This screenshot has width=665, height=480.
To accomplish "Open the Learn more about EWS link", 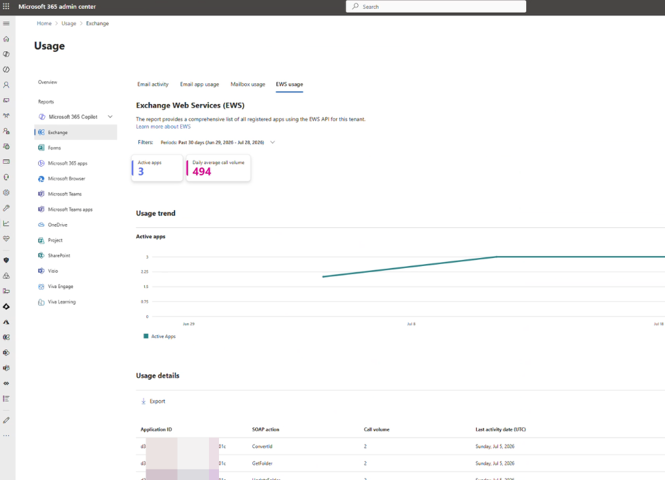I will point(163,127).
